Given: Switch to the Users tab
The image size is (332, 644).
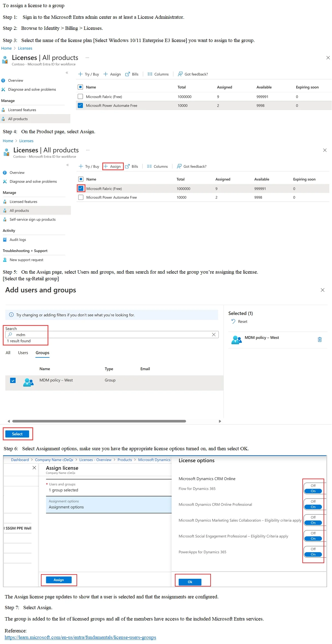Looking at the screenshot, I should (23, 353).
